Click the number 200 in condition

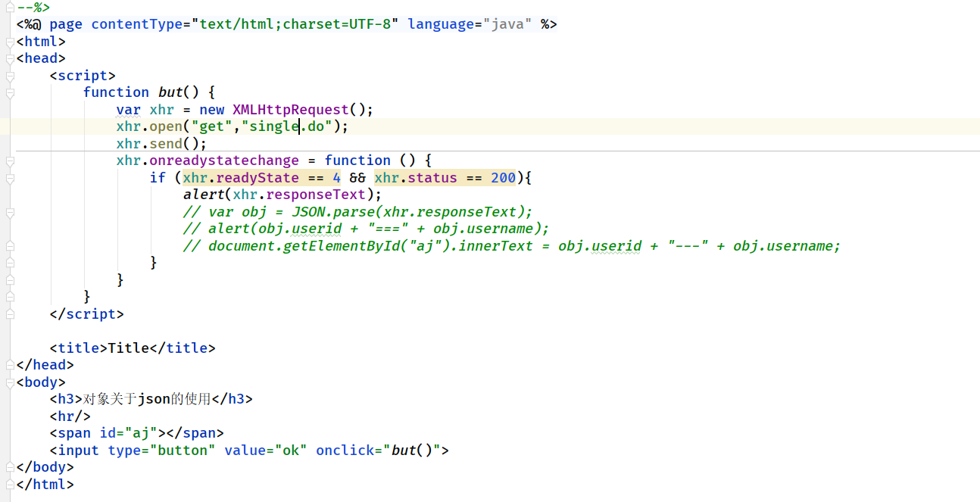(503, 177)
